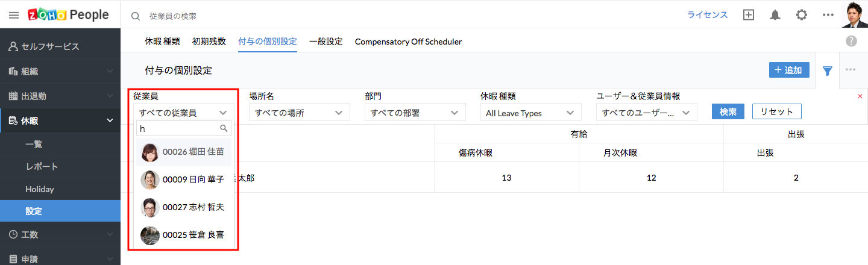Close the filter panel with red X

(860, 96)
